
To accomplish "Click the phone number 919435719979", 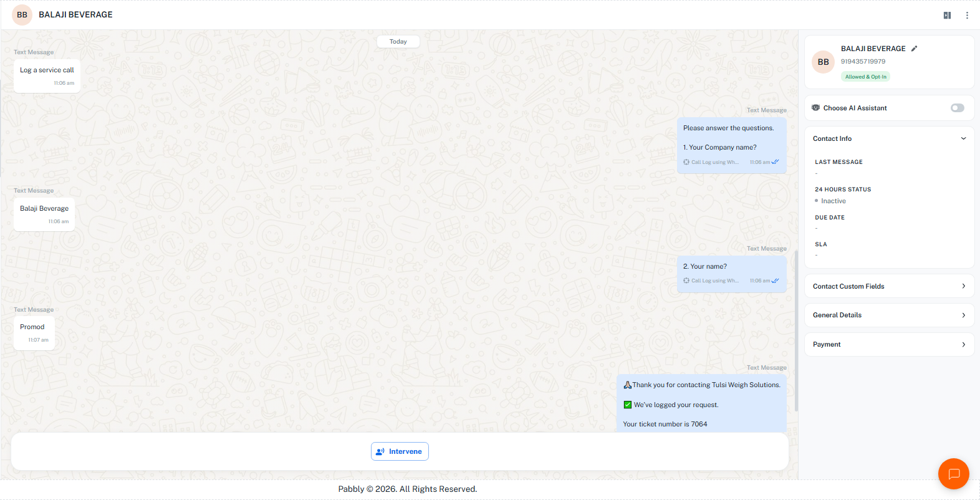I will click(863, 61).
